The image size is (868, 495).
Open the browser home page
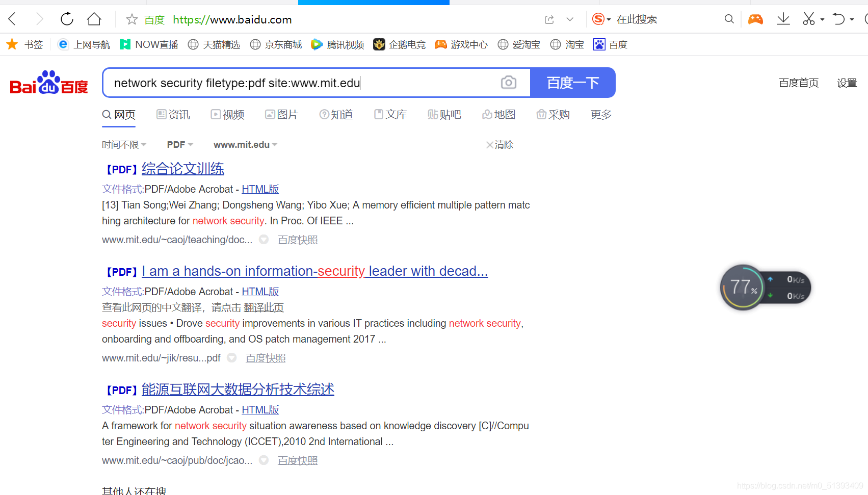[x=94, y=19]
